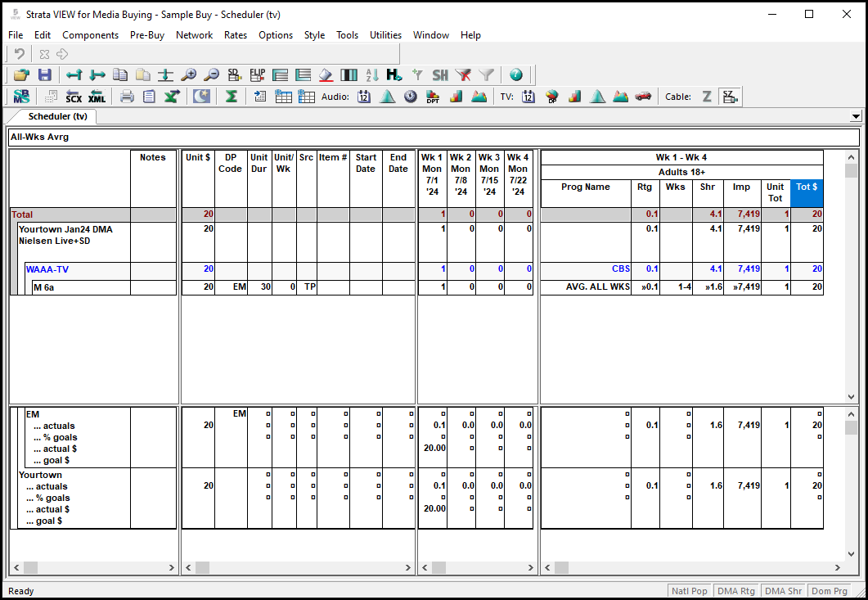Click the moon and star icon

coord(201,97)
